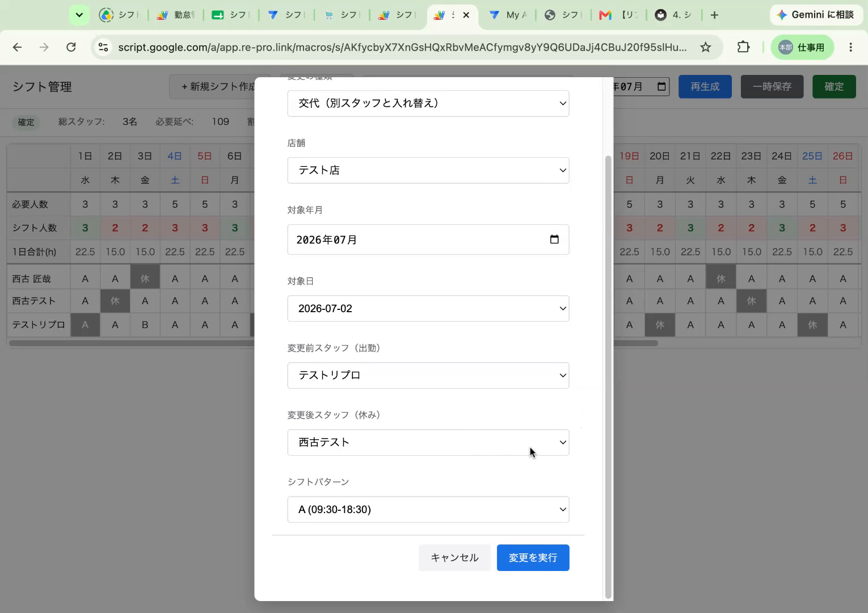Click テストリプロ's highlighted A cell on 1日

click(85, 325)
